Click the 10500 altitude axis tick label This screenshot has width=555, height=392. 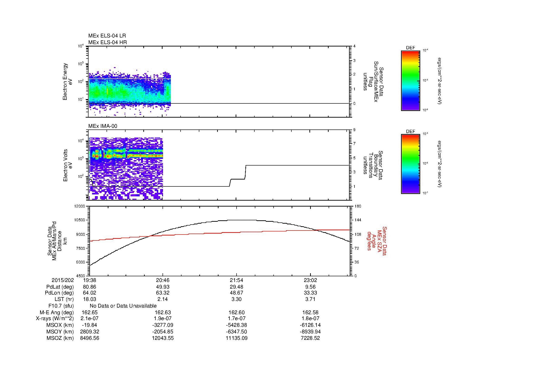pyautogui.click(x=79, y=220)
